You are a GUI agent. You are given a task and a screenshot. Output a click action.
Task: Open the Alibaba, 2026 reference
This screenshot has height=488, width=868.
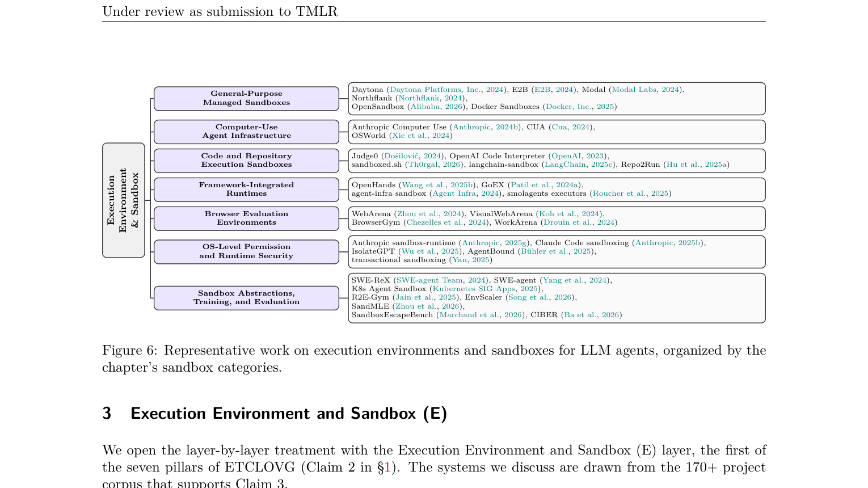coord(436,107)
